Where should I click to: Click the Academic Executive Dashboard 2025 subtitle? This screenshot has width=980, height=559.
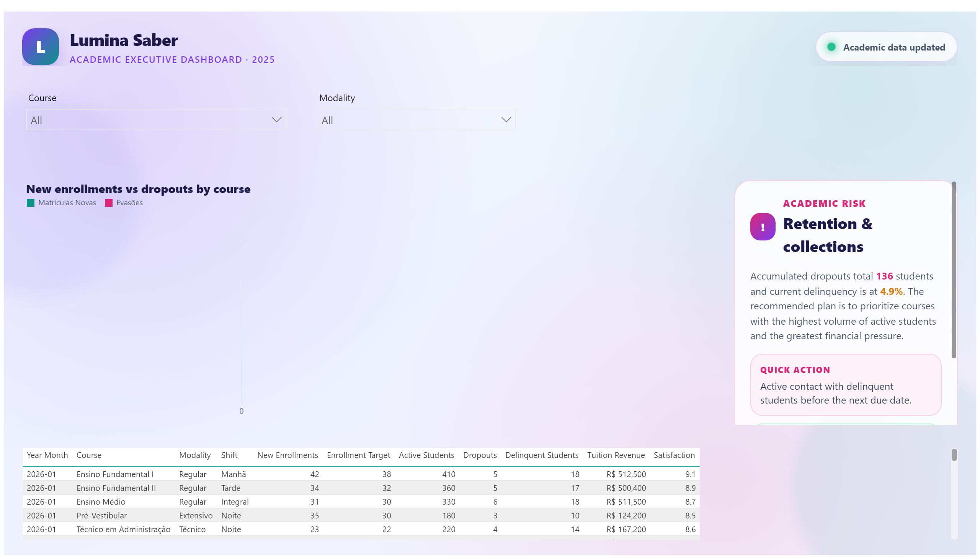(x=172, y=59)
